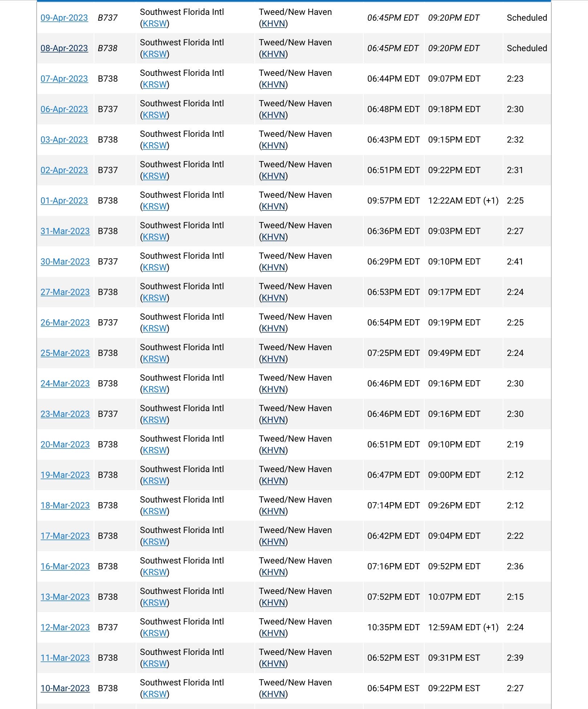The height and width of the screenshot is (709, 588).
Task: Click the 25-Mar-2023 date link
Action: (65, 353)
